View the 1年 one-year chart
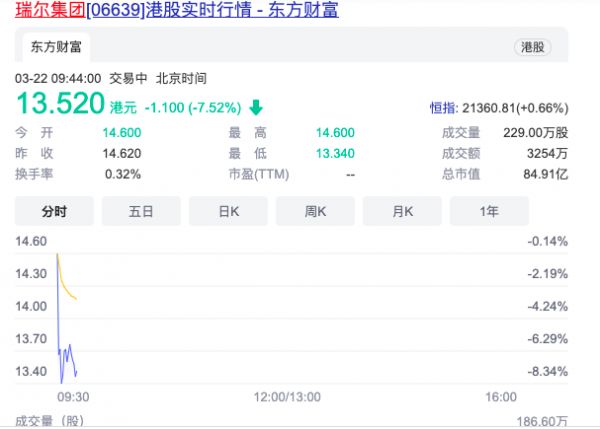This screenshot has width=600, height=429. pos(490,211)
